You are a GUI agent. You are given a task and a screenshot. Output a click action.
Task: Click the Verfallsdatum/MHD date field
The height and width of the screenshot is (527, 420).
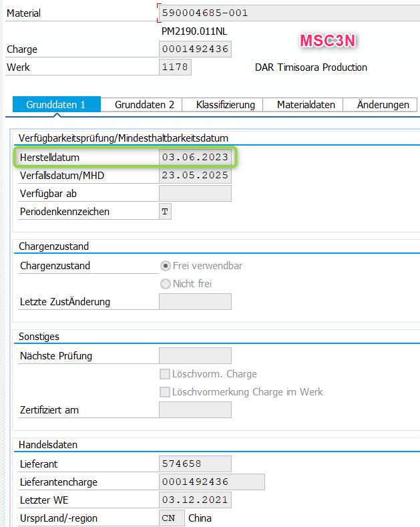click(195, 176)
